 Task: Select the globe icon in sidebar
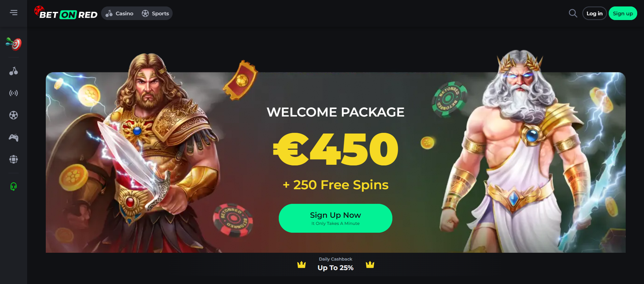click(x=14, y=159)
